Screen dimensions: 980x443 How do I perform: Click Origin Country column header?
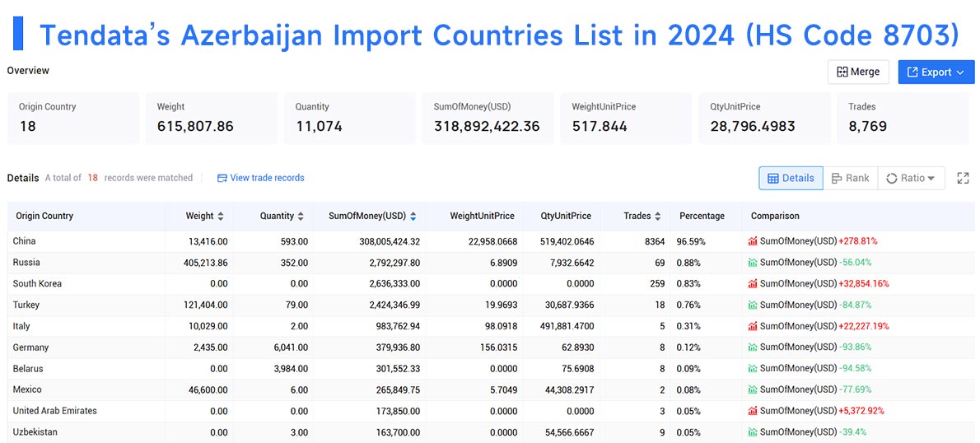tap(44, 217)
